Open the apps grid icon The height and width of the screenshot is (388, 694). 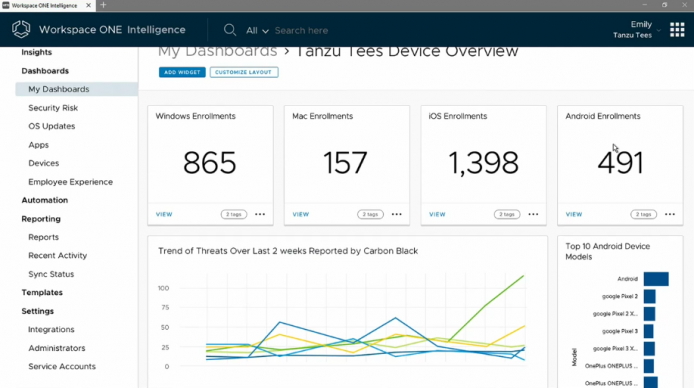(677, 30)
